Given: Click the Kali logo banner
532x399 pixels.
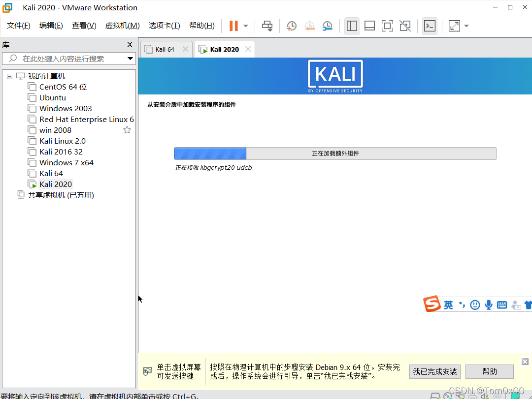Looking at the screenshot, I should click(x=335, y=76).
